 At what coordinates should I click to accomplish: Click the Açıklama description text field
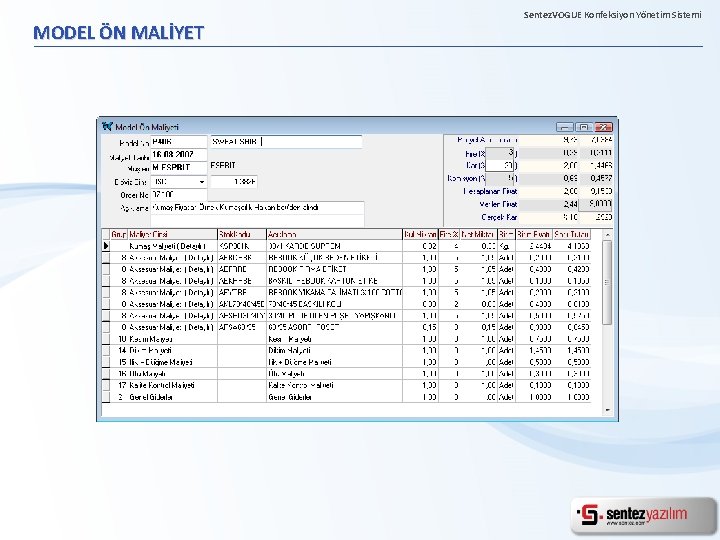point(257,208)
